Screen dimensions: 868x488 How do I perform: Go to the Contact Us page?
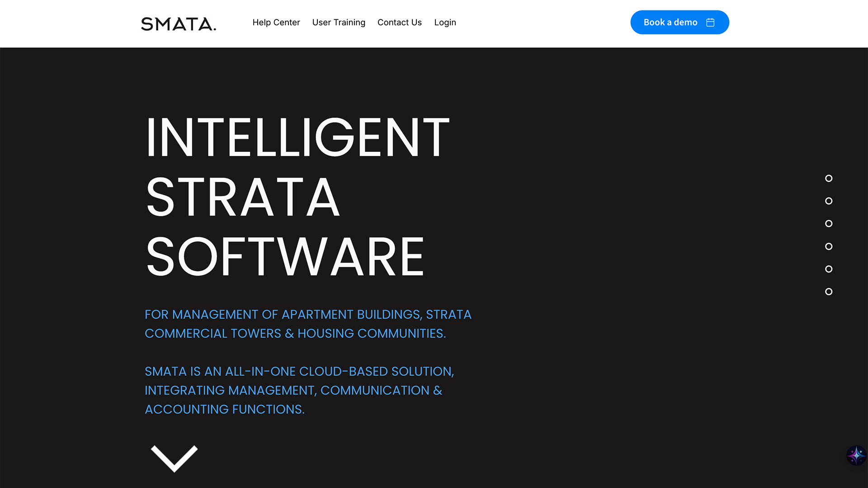point(399,22)
